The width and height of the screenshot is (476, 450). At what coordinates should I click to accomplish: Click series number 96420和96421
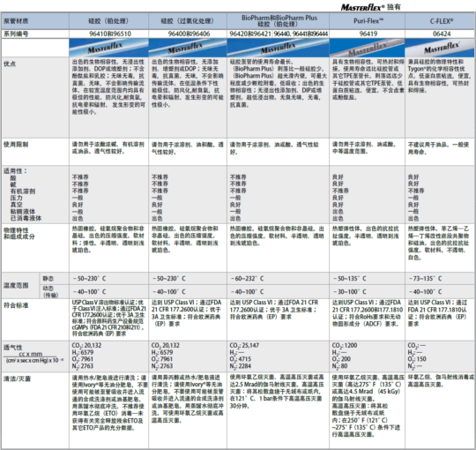(x=250, y=34)
